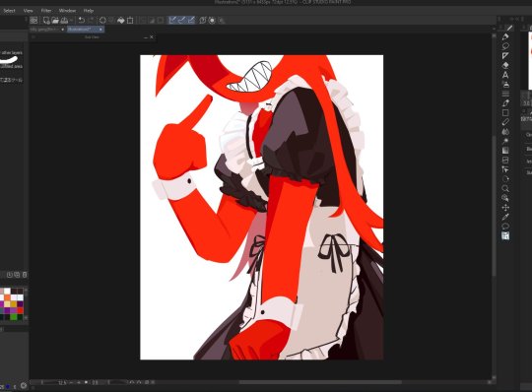Viewport: 532px width, 392px height.
Task: Open CLIP STUDIO launcher icon in command bar
Action: (x=33, y=21)
